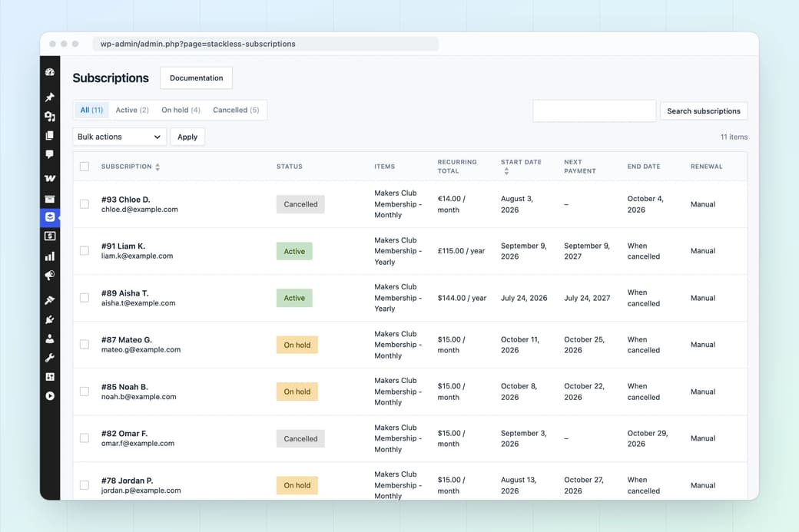The height and width of the screenshot is (532, 799).
Task: Open subscription #89 Aisha T. link
Action: [x=124, y=293]
